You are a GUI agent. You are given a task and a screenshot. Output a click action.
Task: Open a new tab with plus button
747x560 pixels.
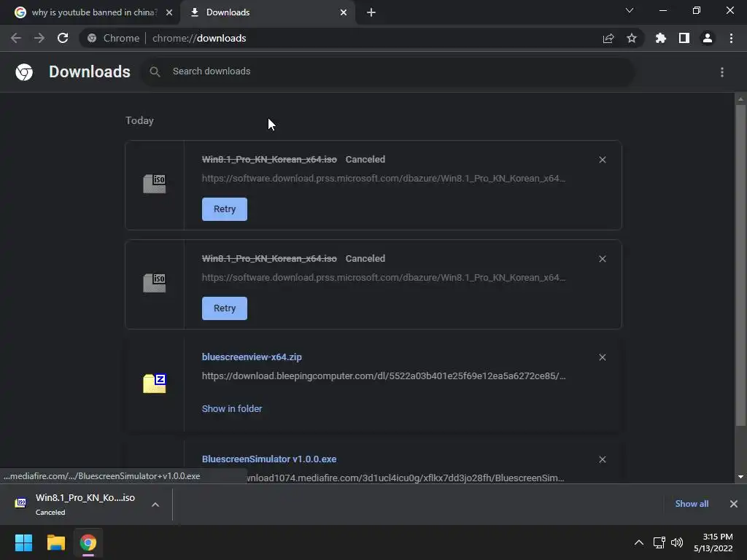coord(371,12)
